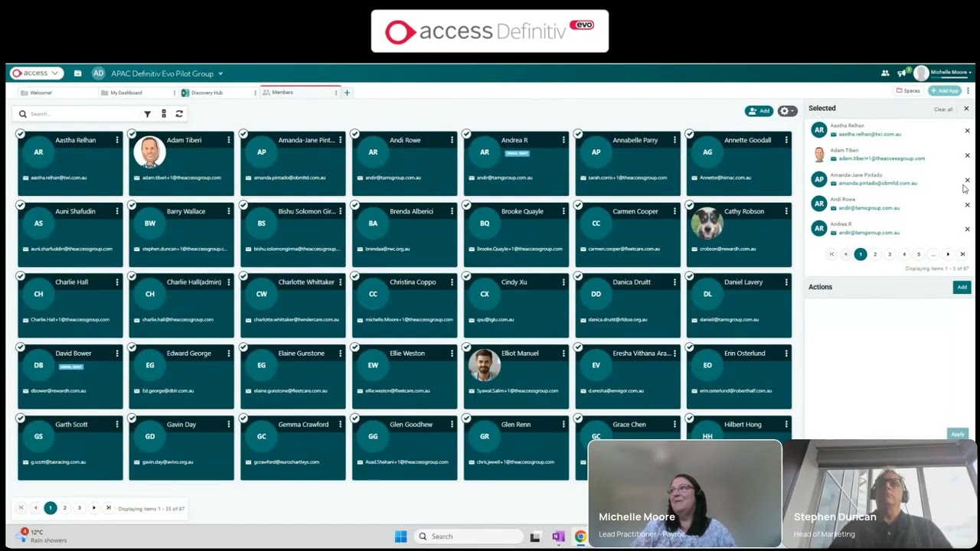Remove Andi Rowe from Selected list
This screenshot has width=980, height=551.
[967, 204]
